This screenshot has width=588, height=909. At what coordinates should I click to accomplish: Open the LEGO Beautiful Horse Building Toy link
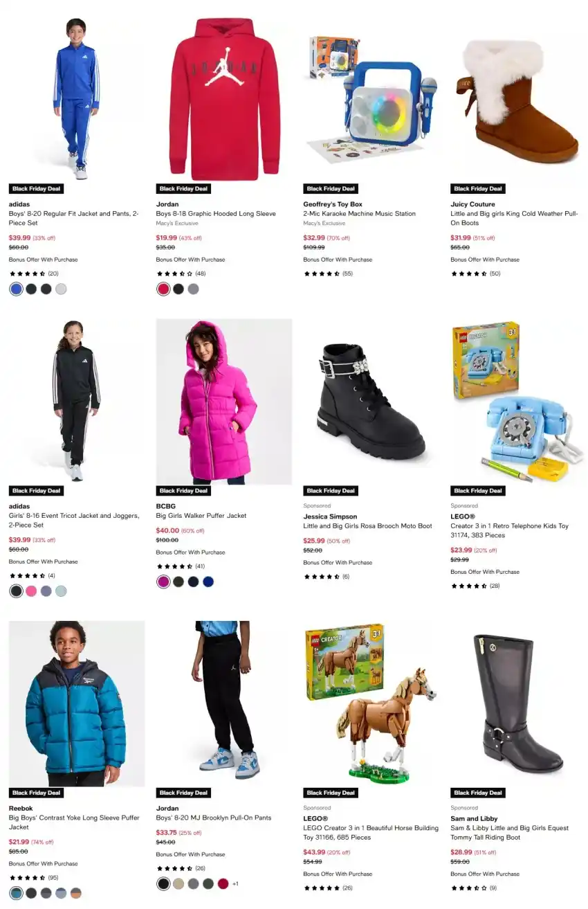click(x=371, y=833)
